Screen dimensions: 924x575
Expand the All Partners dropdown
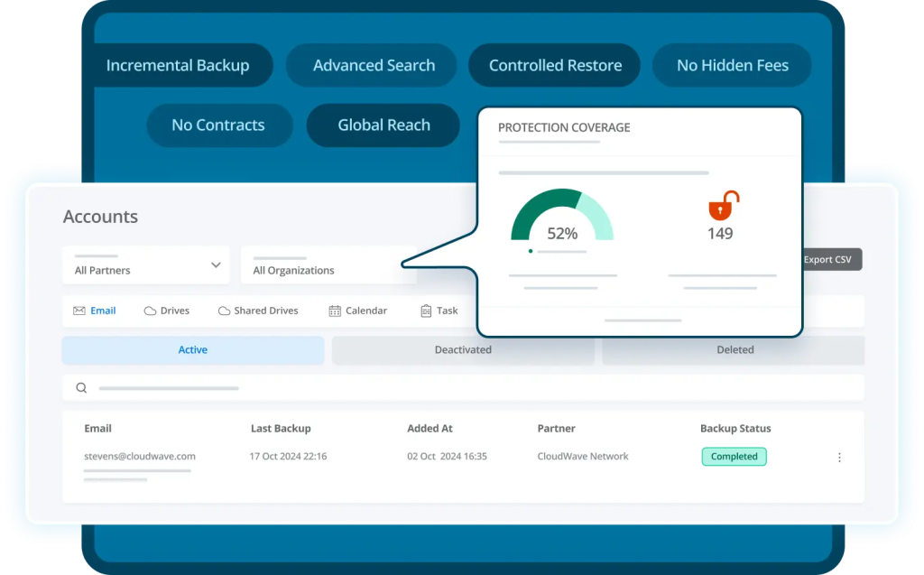tap(145, 265)
